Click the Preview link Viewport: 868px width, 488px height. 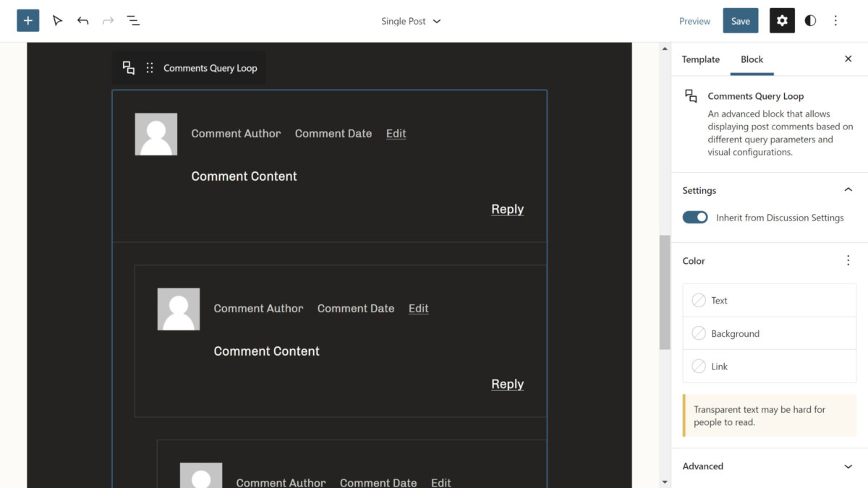(694, 21)
